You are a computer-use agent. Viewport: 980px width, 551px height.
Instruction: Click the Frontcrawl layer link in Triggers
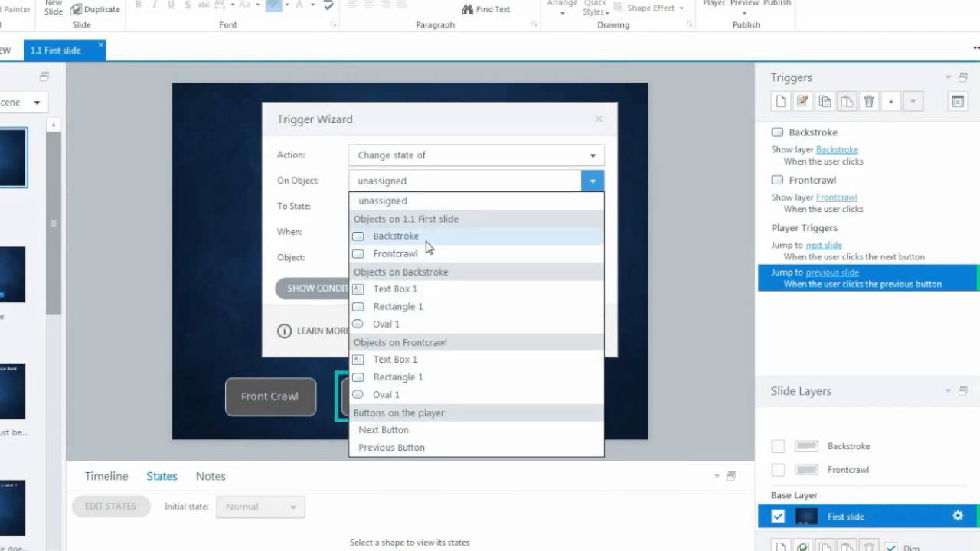[836, 197]
